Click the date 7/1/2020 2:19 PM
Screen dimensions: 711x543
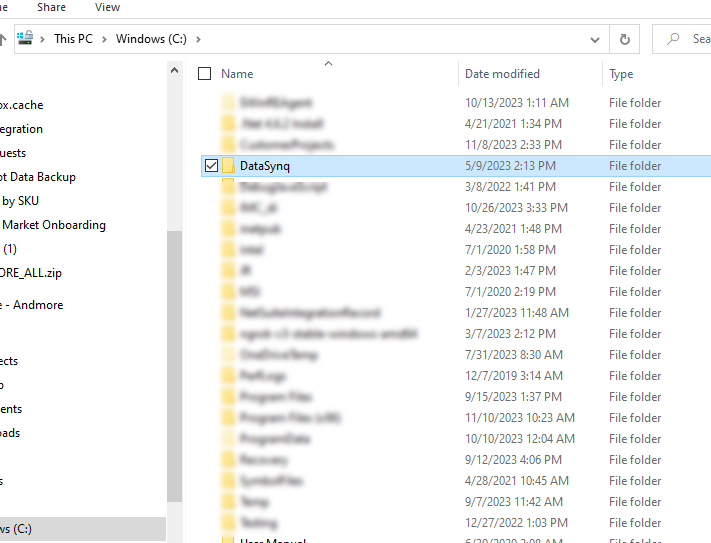point(510,292)
